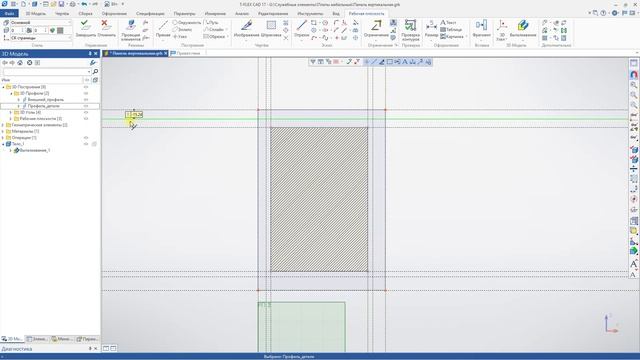Image resolution: width=640 pixels, height=360 pixels.
Task: Click the save icon in quick access toolbar
Action: tap(61, 4)
